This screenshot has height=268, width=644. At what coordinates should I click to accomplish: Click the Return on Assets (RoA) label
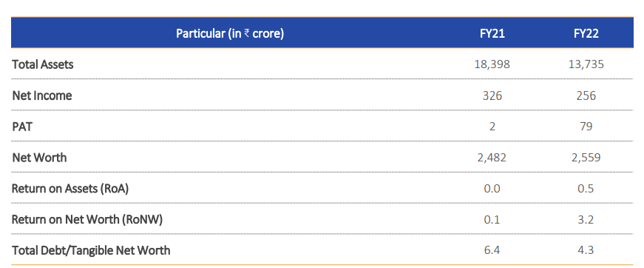point(70,189)
